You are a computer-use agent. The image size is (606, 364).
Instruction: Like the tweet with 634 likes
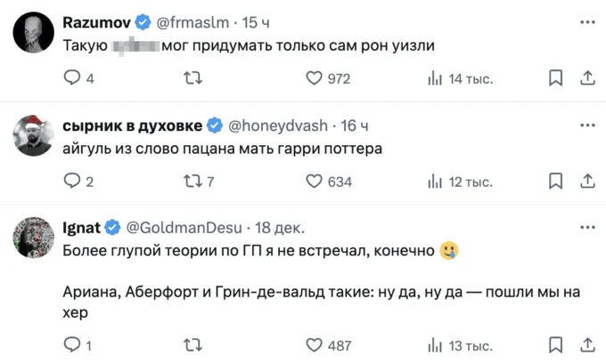coord(313,182)
